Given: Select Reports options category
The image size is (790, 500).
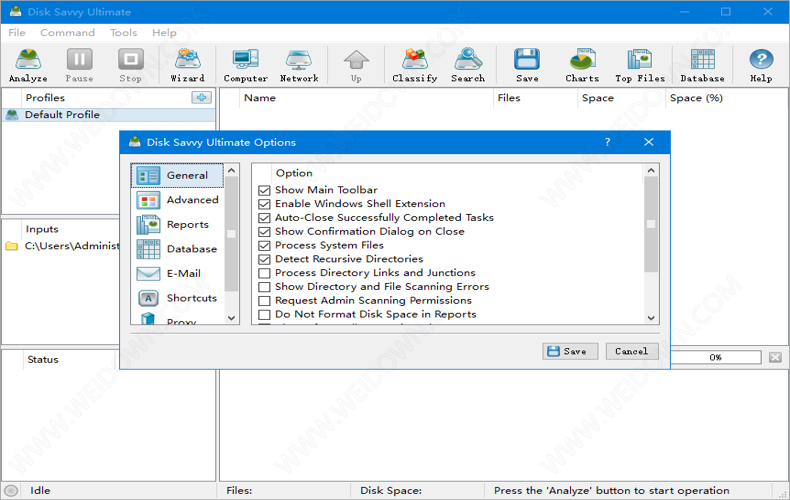Looking at the screenshot, I should click(x=177, y=225).
